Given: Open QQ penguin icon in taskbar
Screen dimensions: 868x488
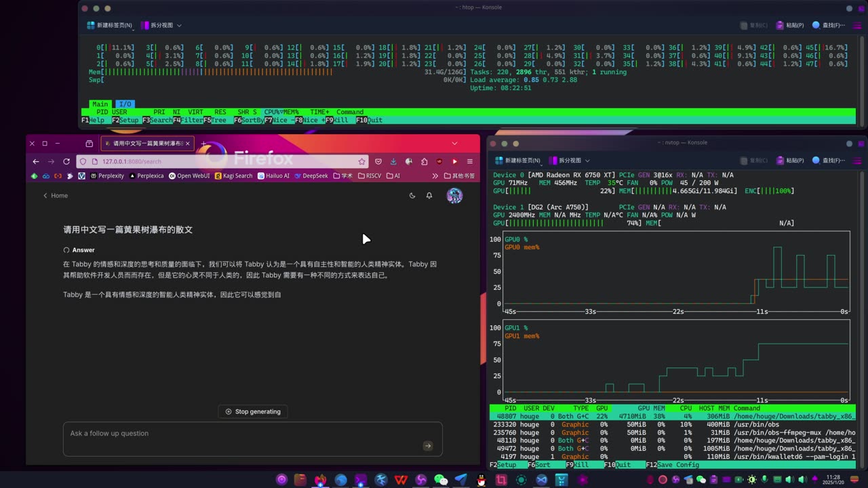Looking at the screenshot, I should click(481, 480).
